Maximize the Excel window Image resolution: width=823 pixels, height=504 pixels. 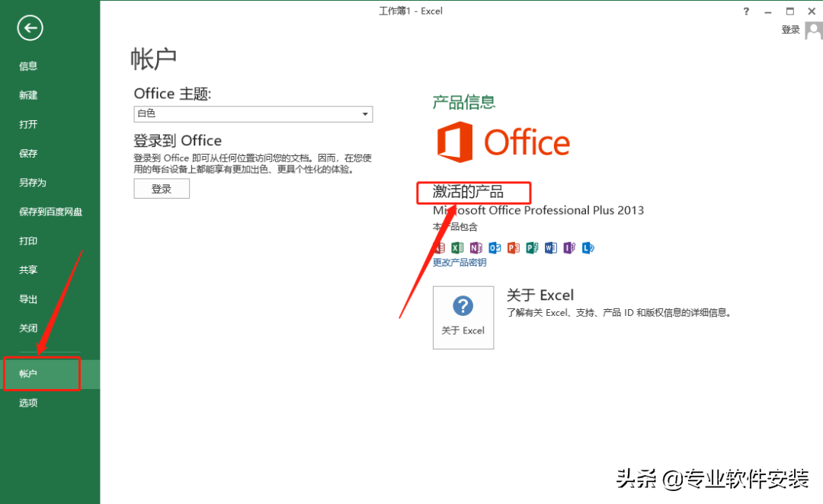pos(790,11)
